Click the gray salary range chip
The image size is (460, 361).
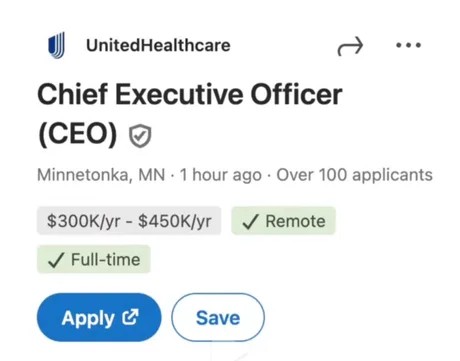click(129, 221)
